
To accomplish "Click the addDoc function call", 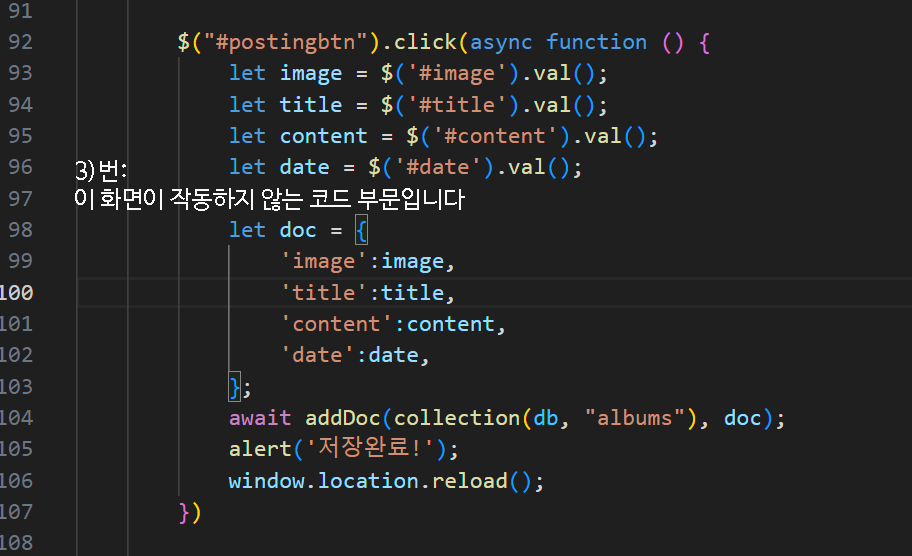I will point(343,418).
